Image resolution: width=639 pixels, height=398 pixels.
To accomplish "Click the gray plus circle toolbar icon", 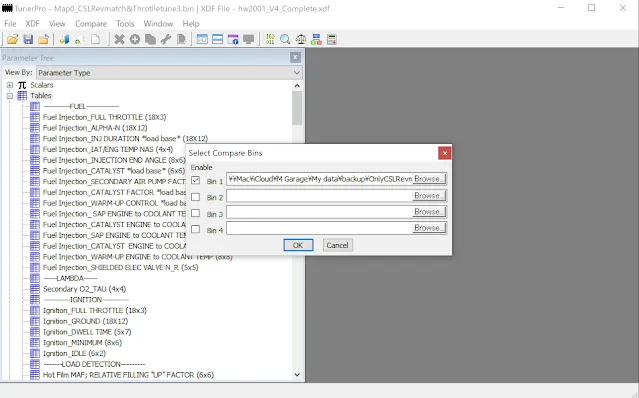I will pos(135,39).
